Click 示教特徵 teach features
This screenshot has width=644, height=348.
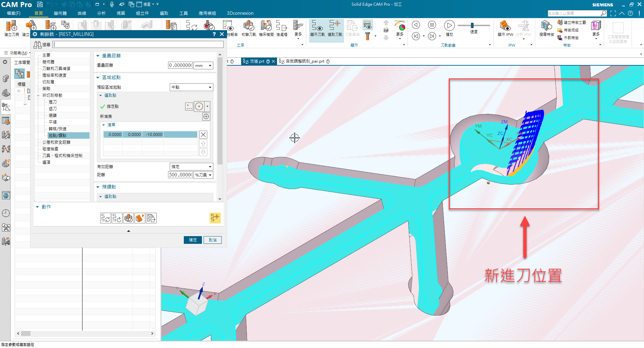pos(568,38)
